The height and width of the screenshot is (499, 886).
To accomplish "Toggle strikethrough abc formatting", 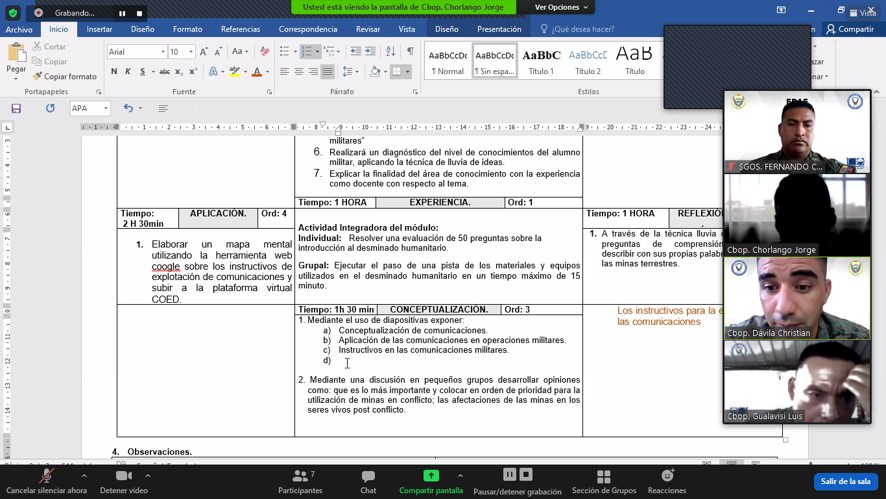I will (x=164, y=71).
